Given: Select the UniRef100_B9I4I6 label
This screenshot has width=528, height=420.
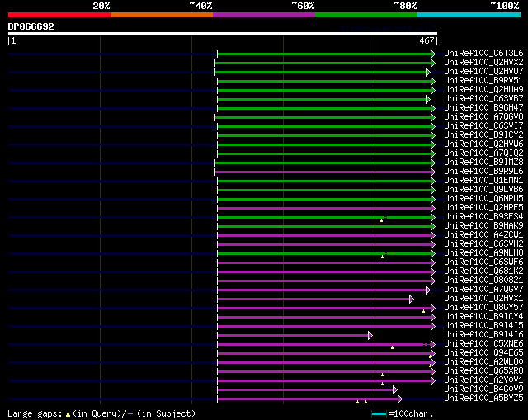Looking at the screenshot, I should (483, 335).
